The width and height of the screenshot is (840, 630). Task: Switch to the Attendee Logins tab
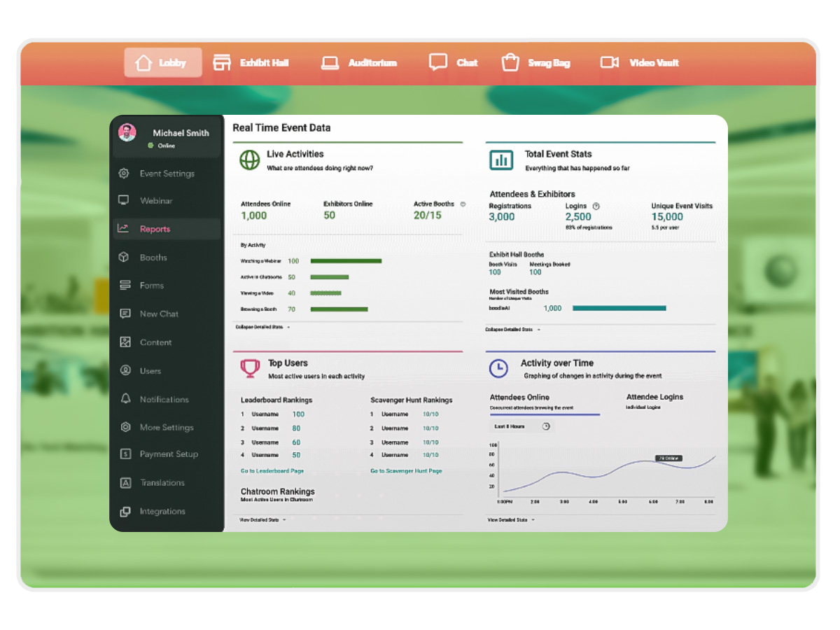[654, 397]
